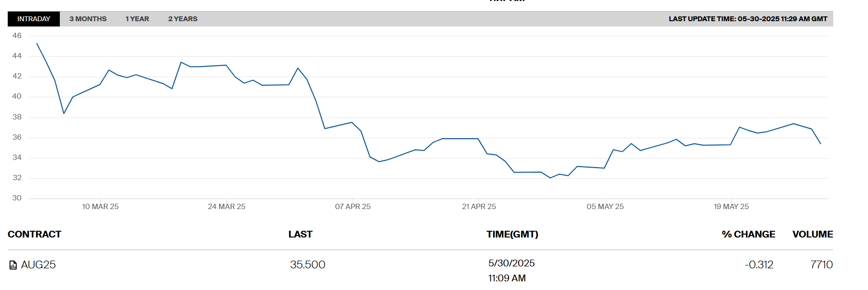Click the AUG25 contract name
The width and height of the screenshot is (868, 290).
pyautogui.click(x=39, y=264)
